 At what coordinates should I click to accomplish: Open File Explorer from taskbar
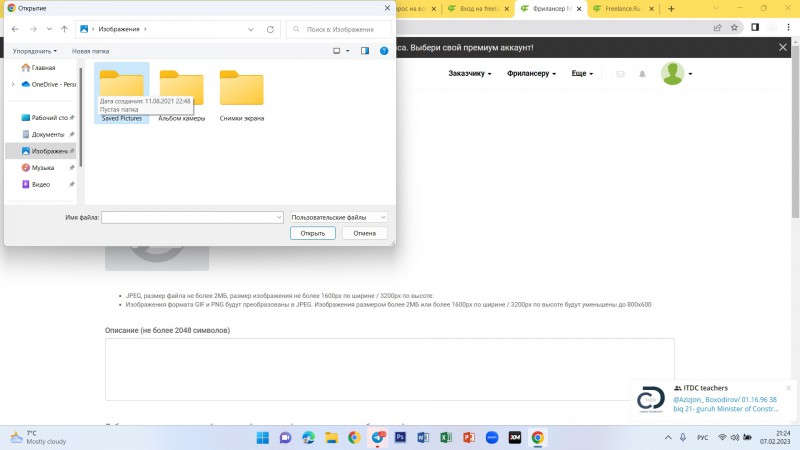pos(332,438)
